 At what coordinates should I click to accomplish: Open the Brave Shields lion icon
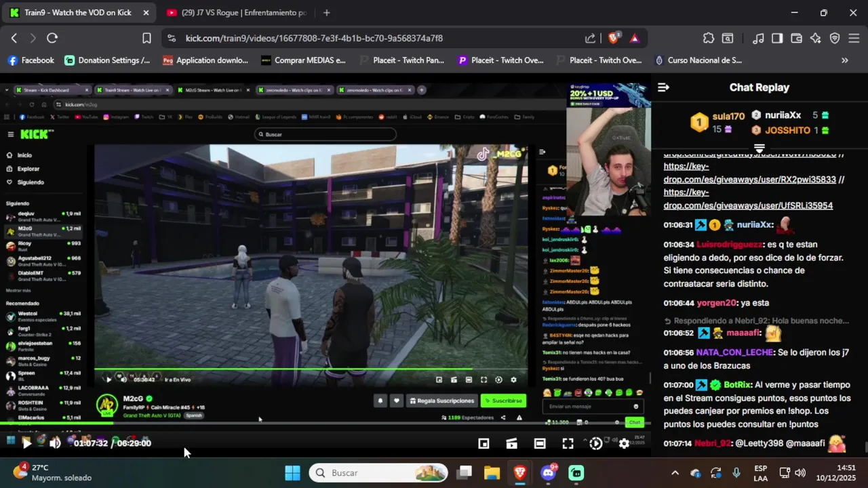pyautogui.click(x=614, y=39)
